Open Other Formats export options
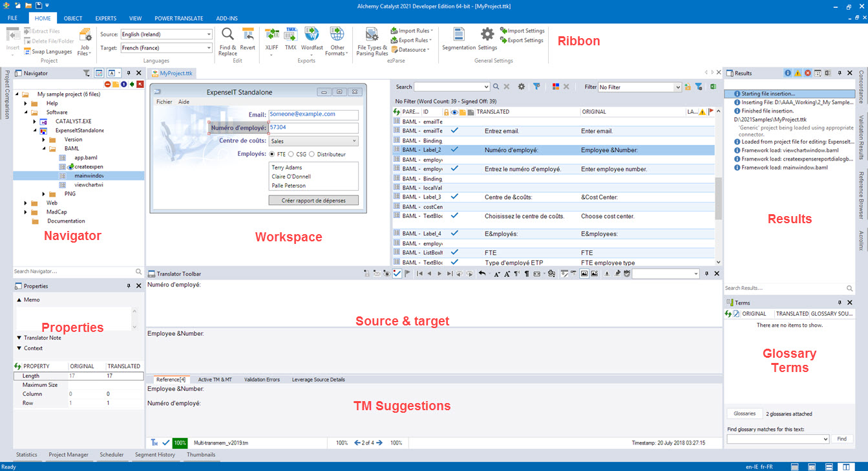Image resolution: width=868 pixels, height=471 pixels. pos(336,41)
